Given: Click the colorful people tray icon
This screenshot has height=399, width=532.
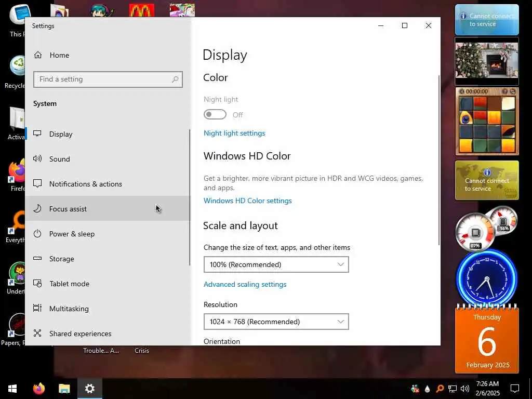Looking at the screenshot, I should 415,389.
